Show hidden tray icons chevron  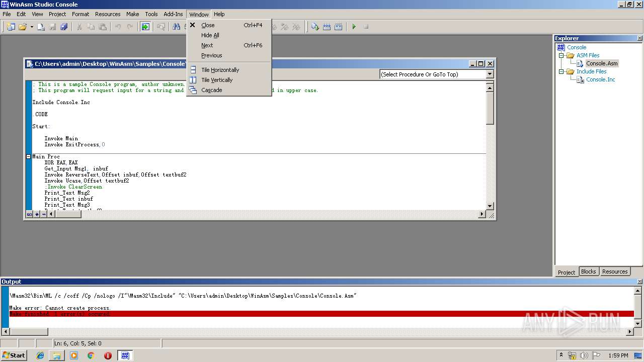pos(561,355)
